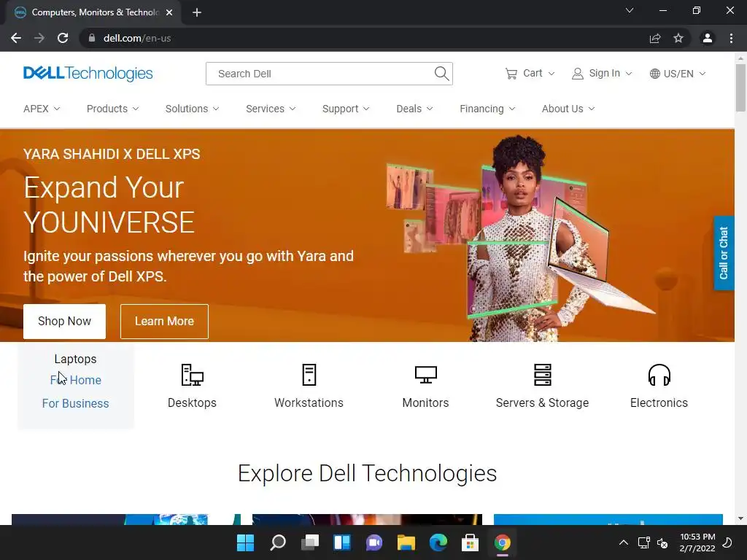This screenshot has height=560, width=747.
Task: Open a new tab with plus button
Action: coord(197,12)
